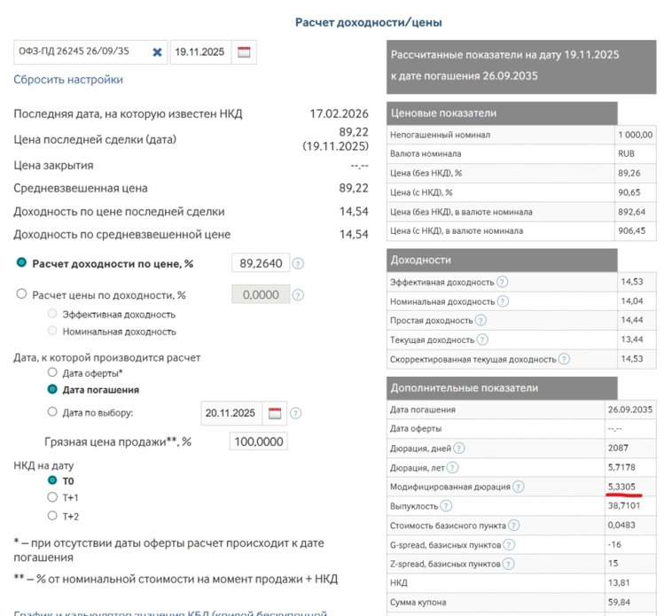
Task: Click help icon beside price field 89,2640
Action: (298, 263)
